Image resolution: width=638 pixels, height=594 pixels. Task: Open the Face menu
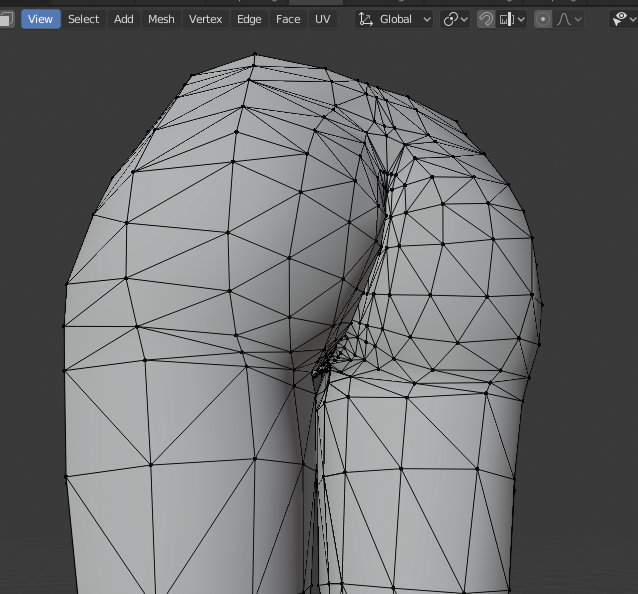(x=288, y=19)
